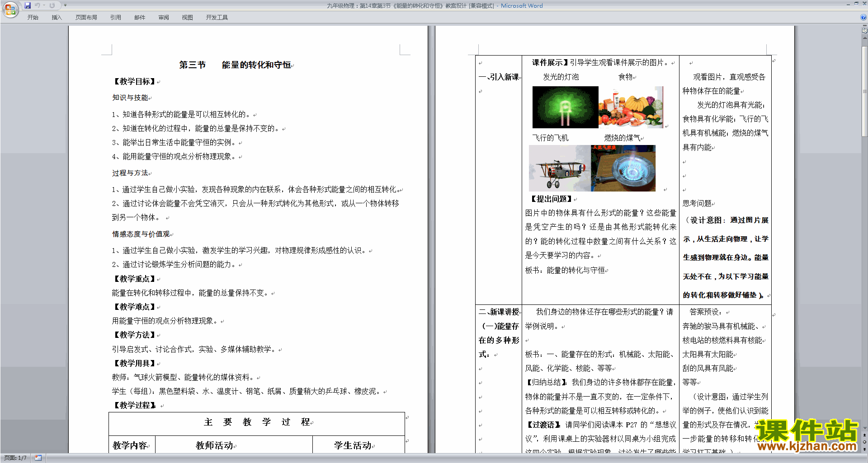Click the line 刮的风具有风能
868x463 pixels.
[708, 369]
